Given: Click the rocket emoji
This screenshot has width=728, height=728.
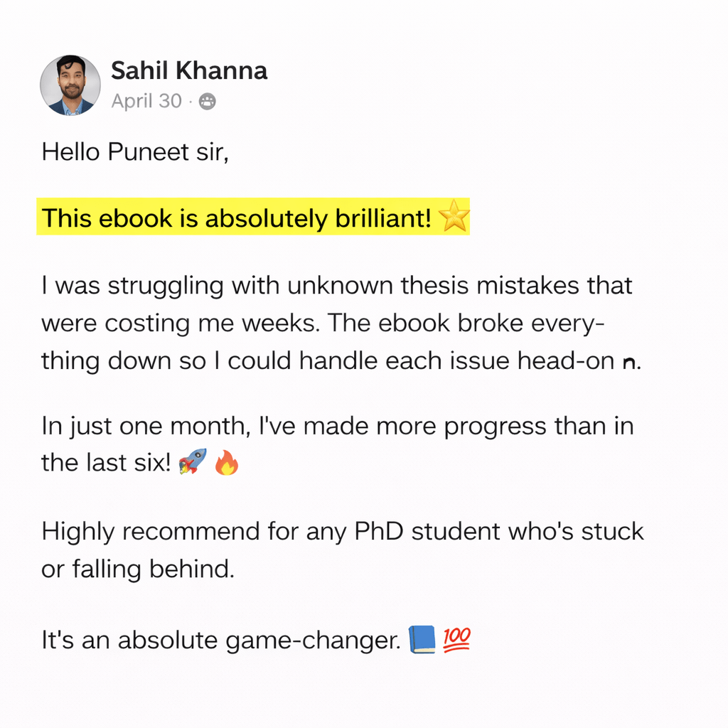Looking at the screenshot, I should click(x=193, y=462).
